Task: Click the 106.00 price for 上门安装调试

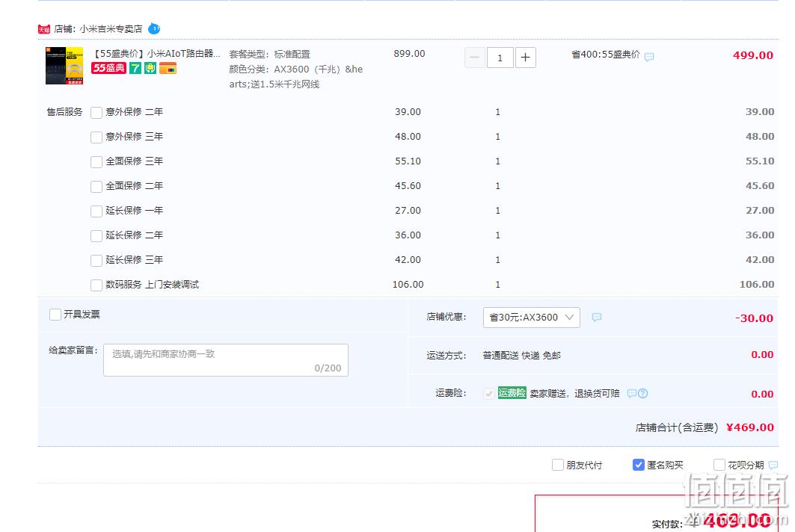Action: point(408,284)
